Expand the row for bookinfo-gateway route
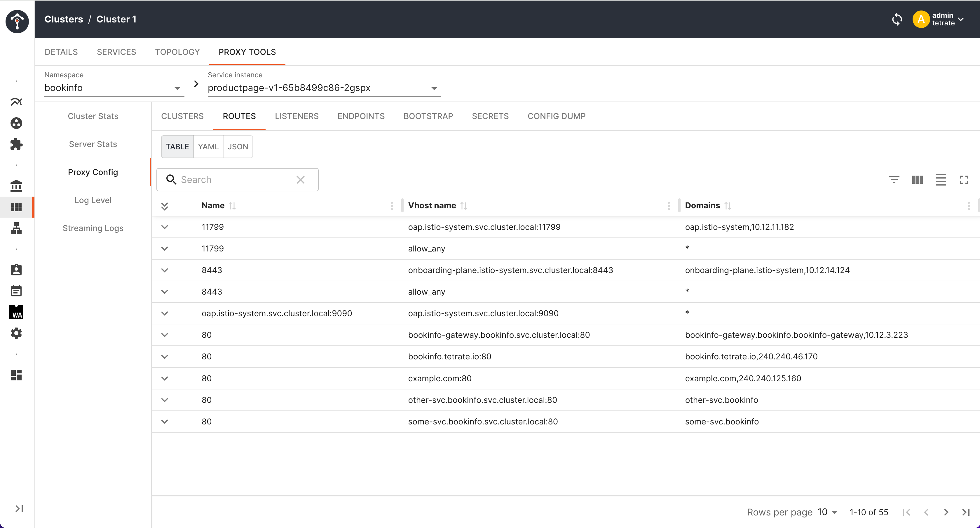980x528 pixels. click(165, 335)
